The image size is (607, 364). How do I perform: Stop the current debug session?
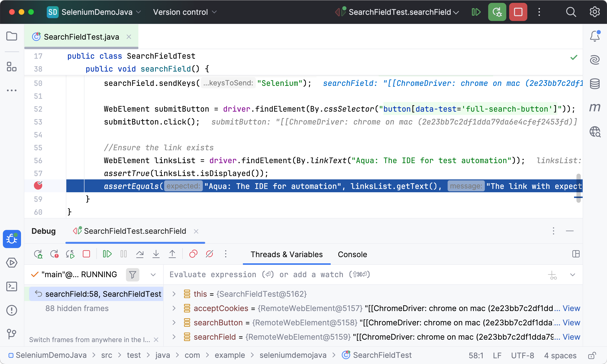coord(86,254)
